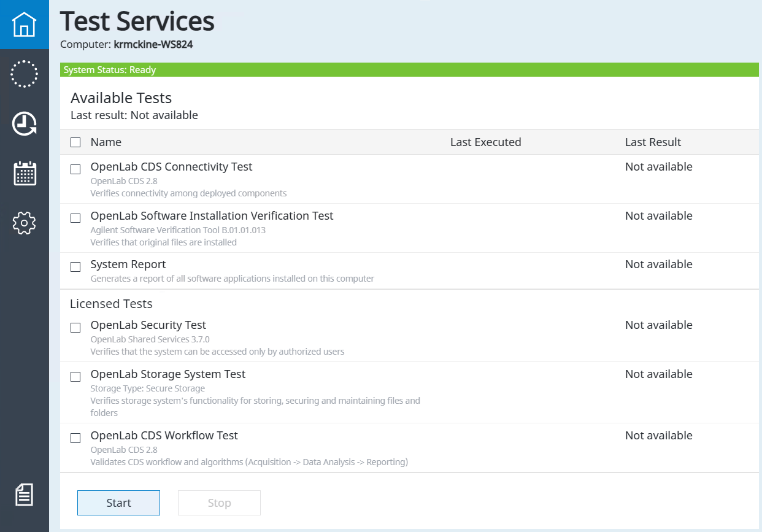Image resolution: width=762 pixels, height=532 pixels.
Task: Open the calendar schedule icon
Action: click(x=25, y=173)
